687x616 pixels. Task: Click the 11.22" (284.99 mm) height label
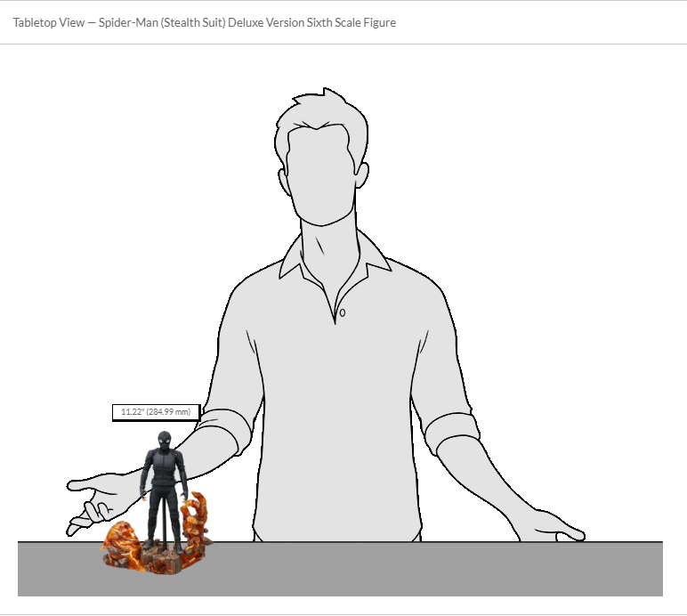tap(156, 412)
